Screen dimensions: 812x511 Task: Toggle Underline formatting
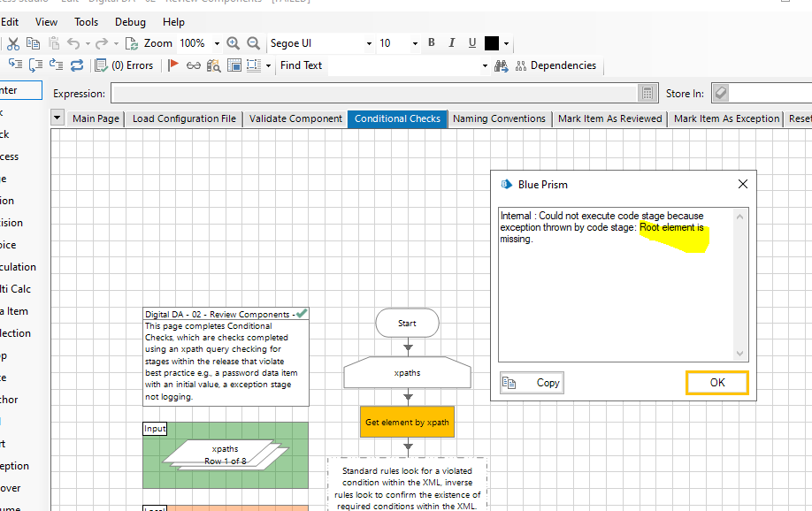pyautogui.click(x=472, y=43)
